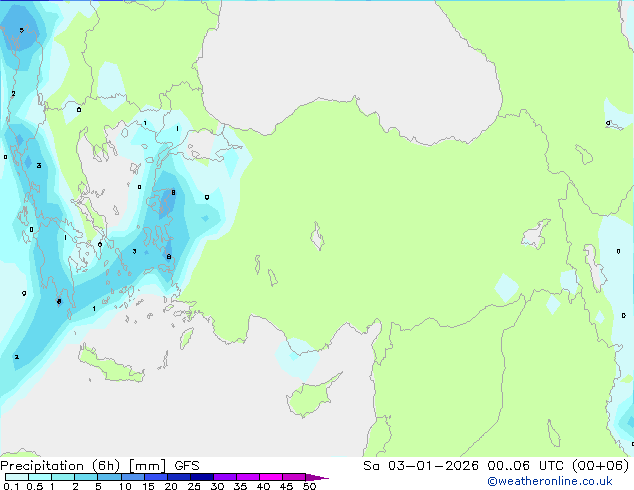Select the 2–5 mm legend color swatch
Screen dimensions: 634x490
tap(86, 477)
